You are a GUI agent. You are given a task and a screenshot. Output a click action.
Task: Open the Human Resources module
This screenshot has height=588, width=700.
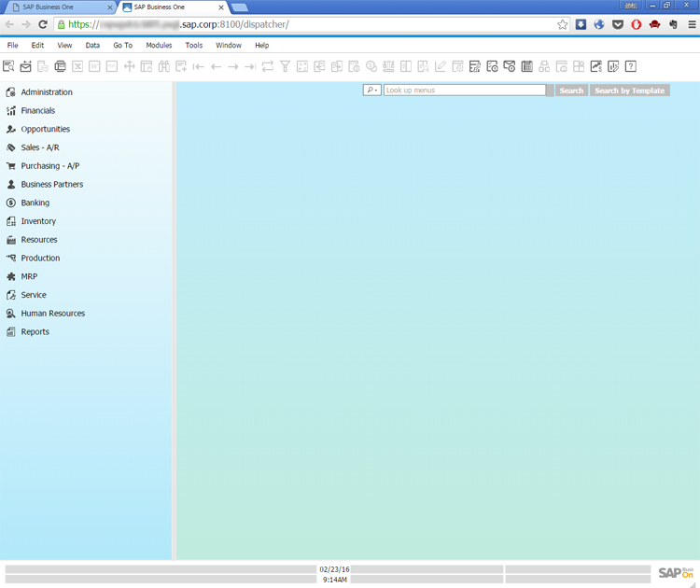[52, 314]
